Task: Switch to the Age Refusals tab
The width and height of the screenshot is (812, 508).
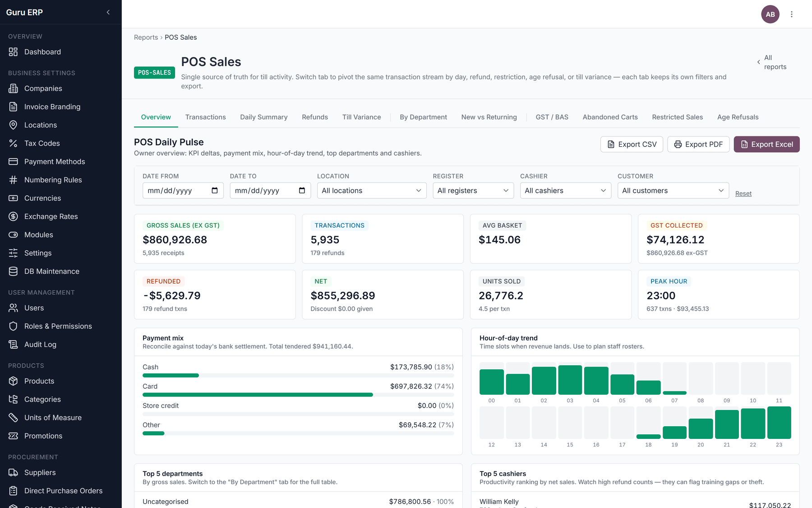Action: 738,117
